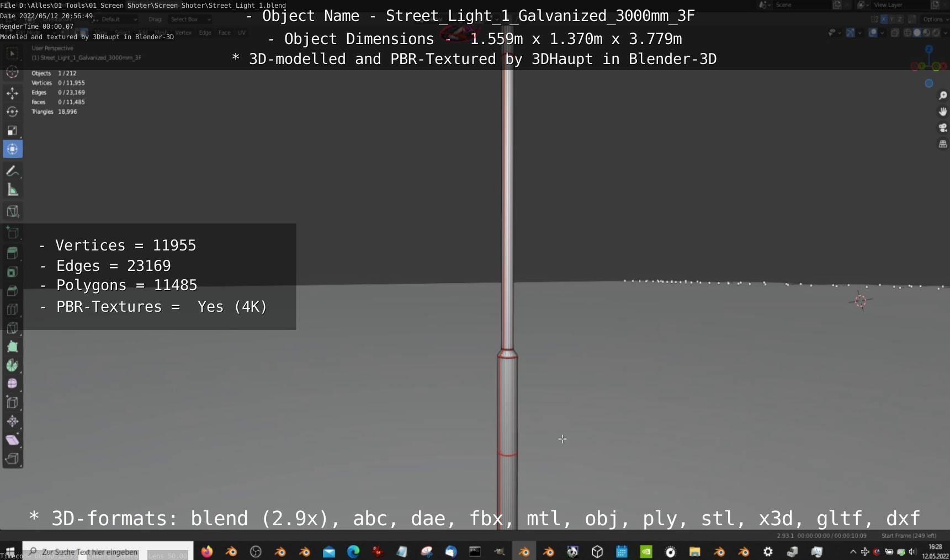Open the overlays settings dropdown arrow

tap(882, 33)
